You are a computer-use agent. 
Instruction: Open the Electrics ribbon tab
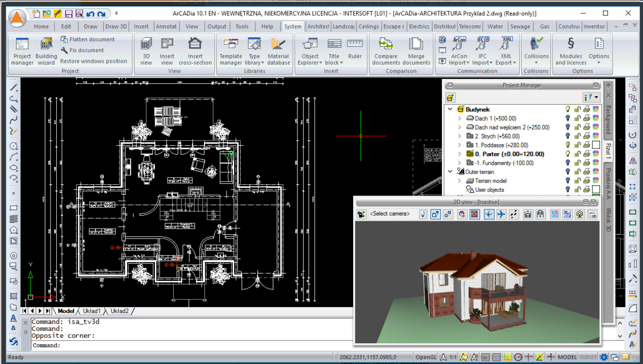pos(419,26)
